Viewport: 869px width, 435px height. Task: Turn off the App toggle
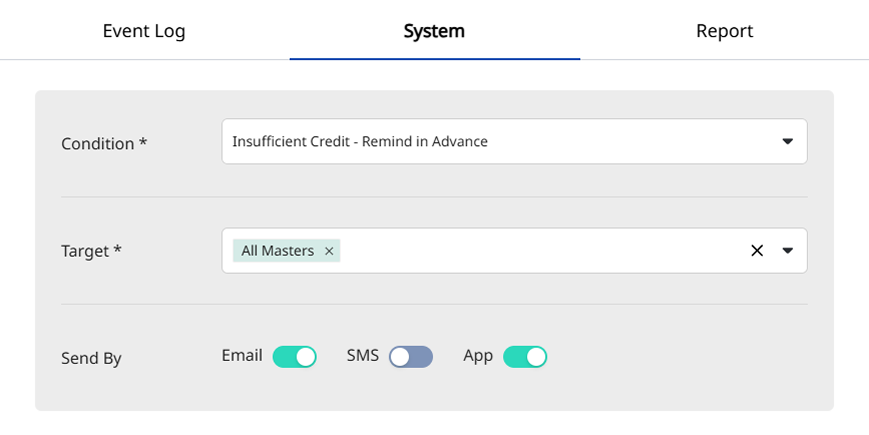click(x=525, y=357)
